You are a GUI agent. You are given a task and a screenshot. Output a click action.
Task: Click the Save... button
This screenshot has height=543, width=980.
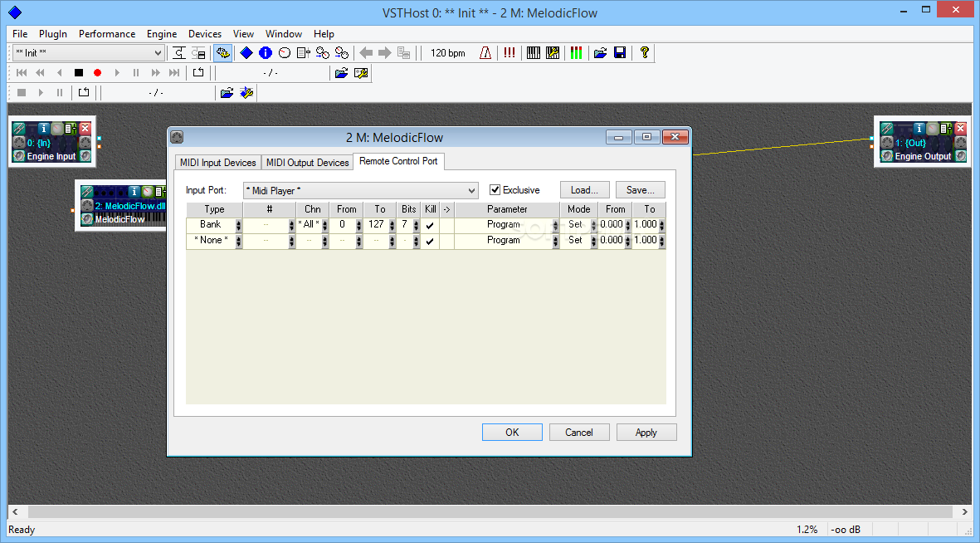pyautogui.click(x=640, y=189)
